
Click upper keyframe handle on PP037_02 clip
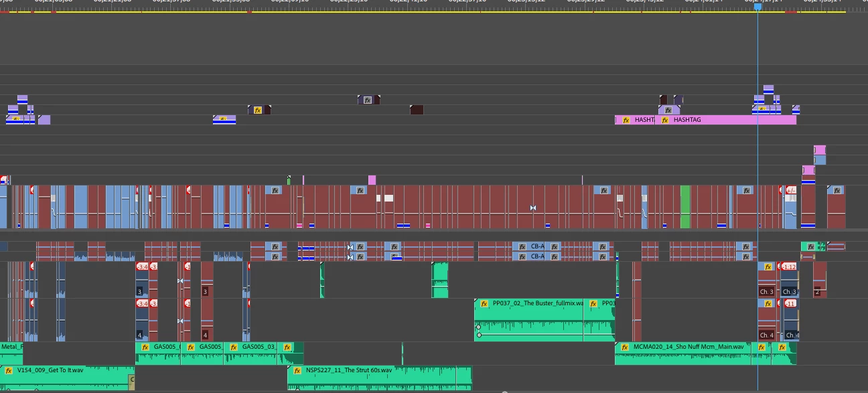478,327
